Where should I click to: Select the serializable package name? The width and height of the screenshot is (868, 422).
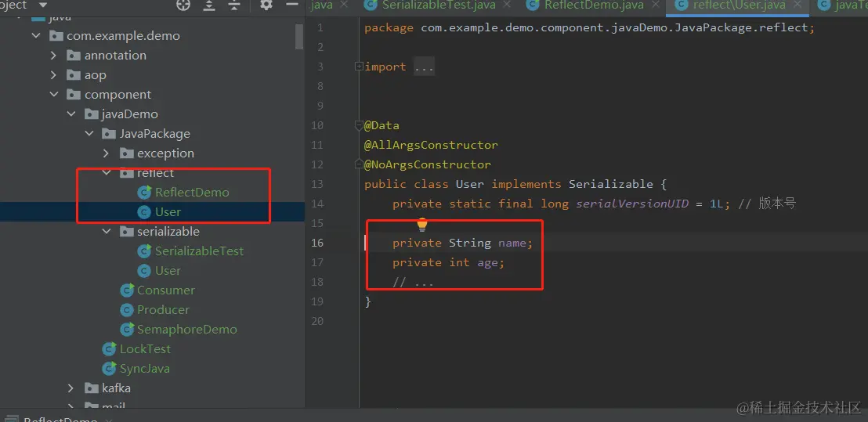tap(168, 231)
